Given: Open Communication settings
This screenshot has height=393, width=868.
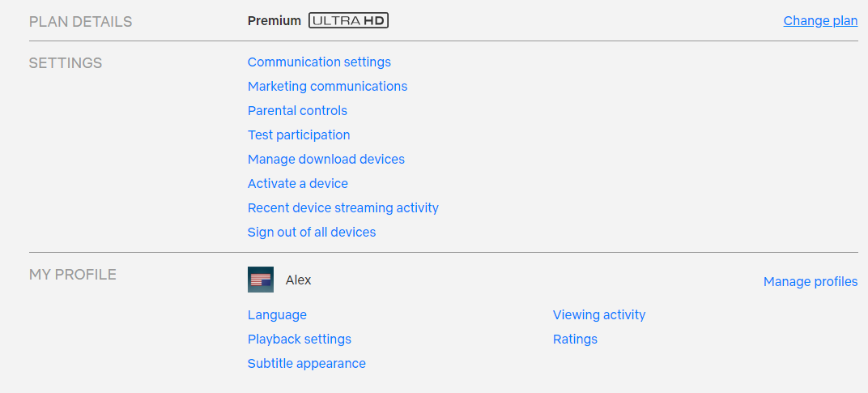Looking at the screenshot, I should click(x=319, y=62).
